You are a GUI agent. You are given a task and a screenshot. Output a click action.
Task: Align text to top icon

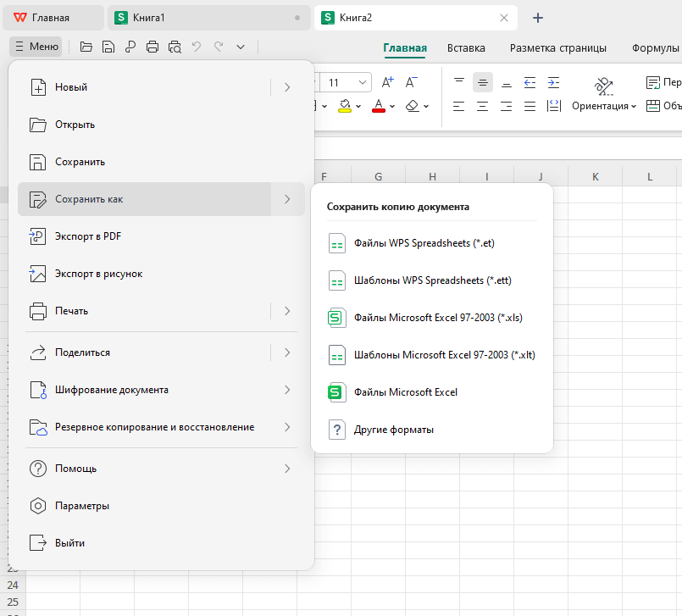pos(459,82)
